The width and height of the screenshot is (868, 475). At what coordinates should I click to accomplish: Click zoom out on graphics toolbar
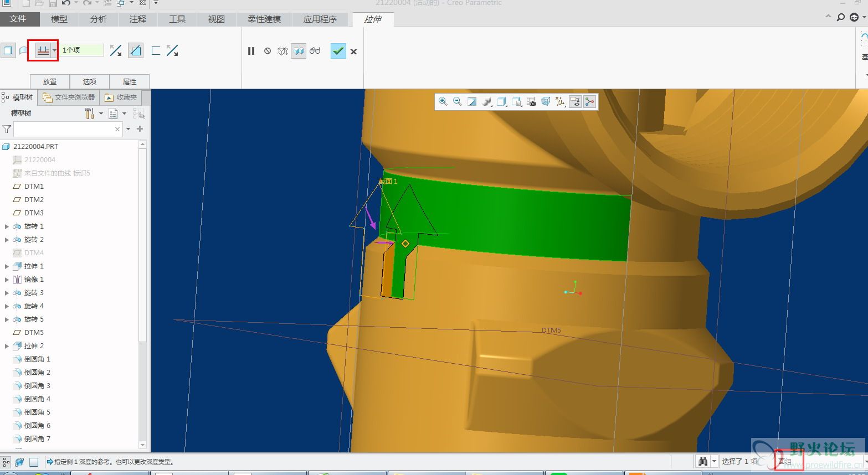[x=458, y=101]
